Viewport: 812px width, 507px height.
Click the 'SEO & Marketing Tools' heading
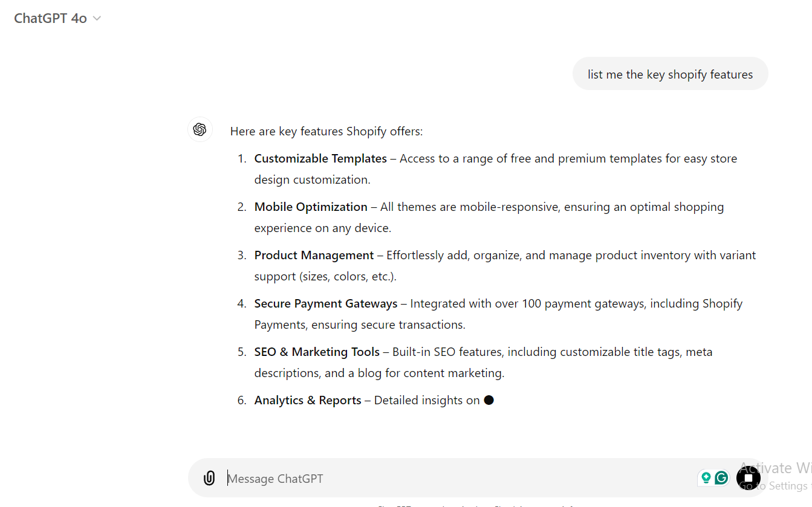[x=317, y=352]
